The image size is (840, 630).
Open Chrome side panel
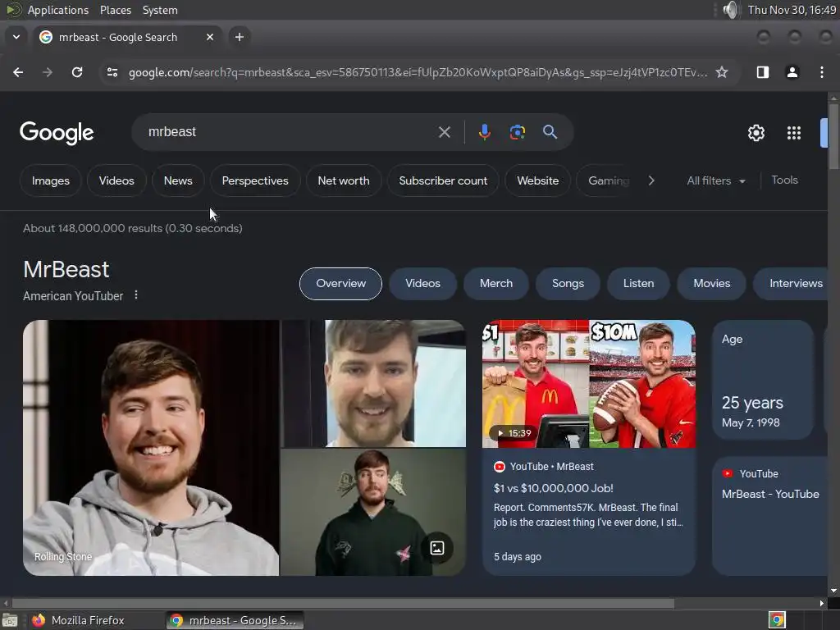tap(762, 72)
